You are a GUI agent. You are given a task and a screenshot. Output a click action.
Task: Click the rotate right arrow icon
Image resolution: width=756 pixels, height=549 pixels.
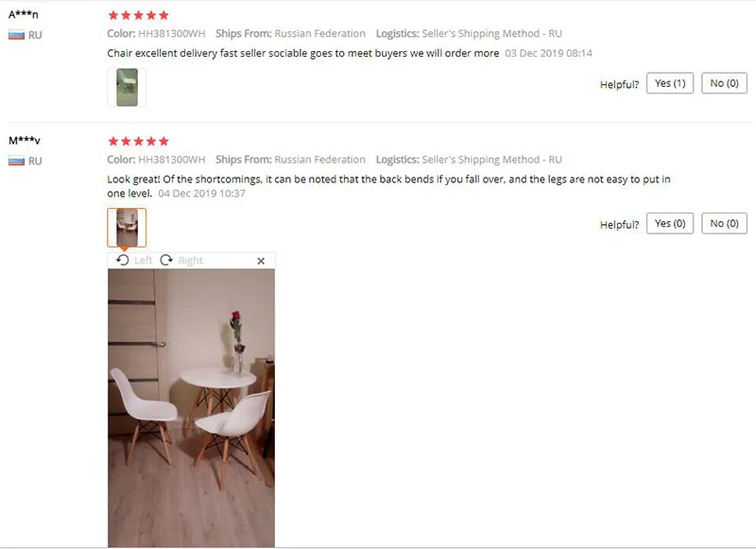click(x=166, y=260)
